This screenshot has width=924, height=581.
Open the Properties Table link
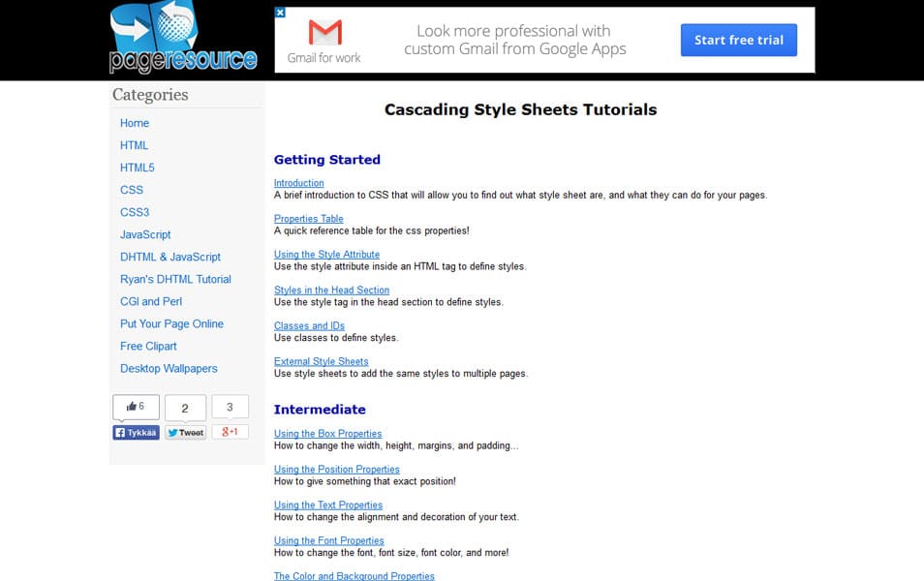coord(309,219)
